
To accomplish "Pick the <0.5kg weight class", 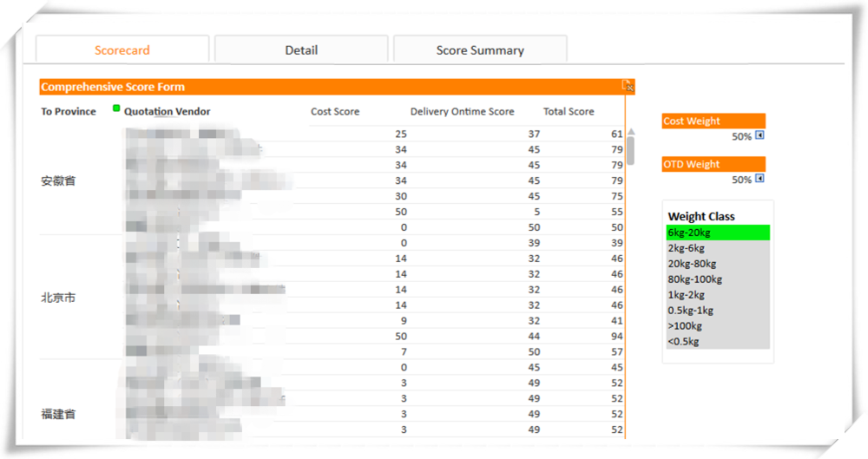I will [717, 342].
